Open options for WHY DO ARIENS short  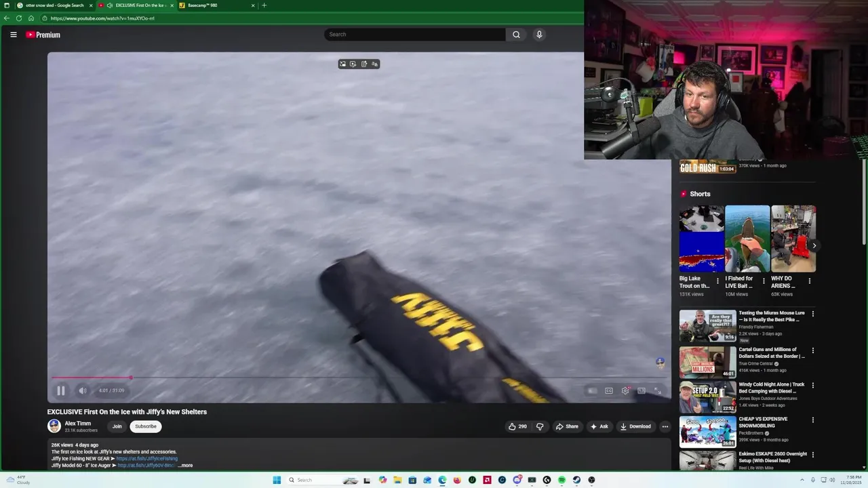pos(809,281)
